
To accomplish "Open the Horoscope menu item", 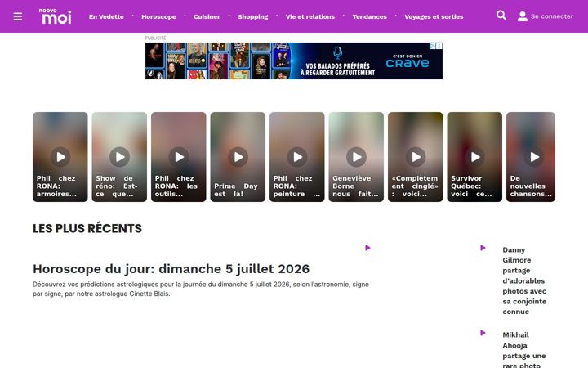I will click(x=158, y=16).
